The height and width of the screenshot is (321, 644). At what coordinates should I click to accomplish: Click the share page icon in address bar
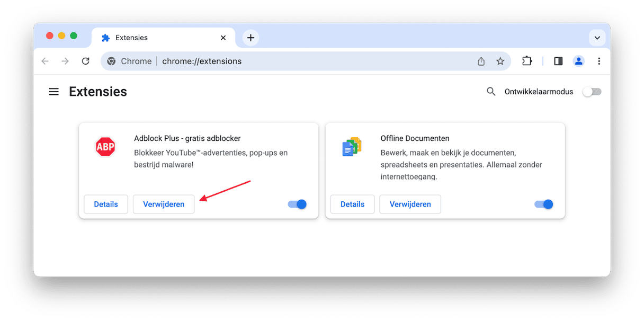pos(481,61)
